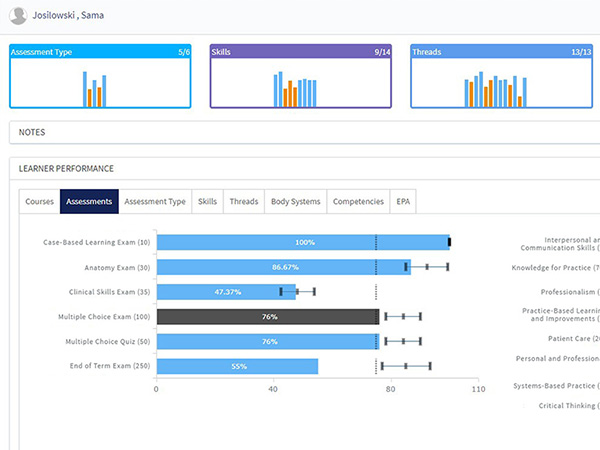Click the End of Term Exam (250) label
The image size is (600, 450).
click(110, 366)
